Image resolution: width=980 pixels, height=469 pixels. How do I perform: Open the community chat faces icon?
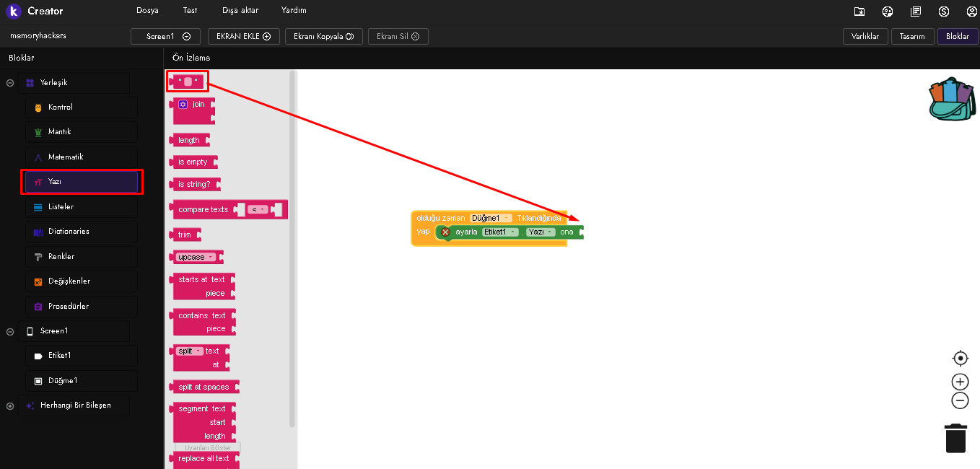(x=888, y=11)
